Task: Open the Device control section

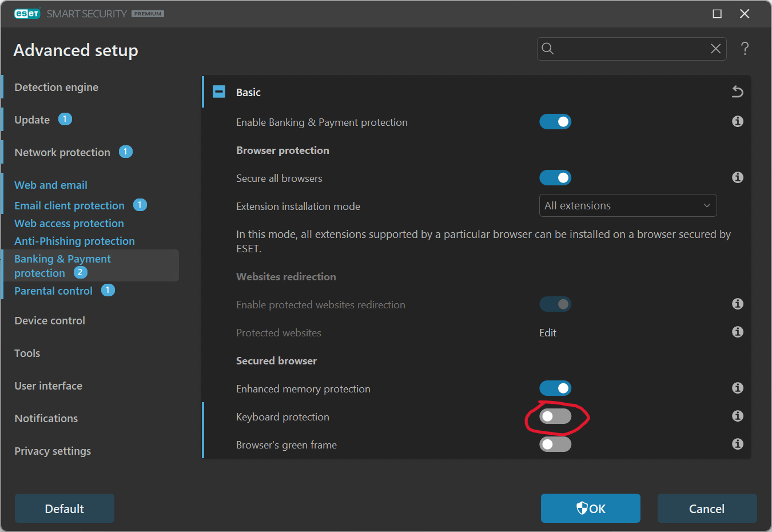Action: click(50, 320)
